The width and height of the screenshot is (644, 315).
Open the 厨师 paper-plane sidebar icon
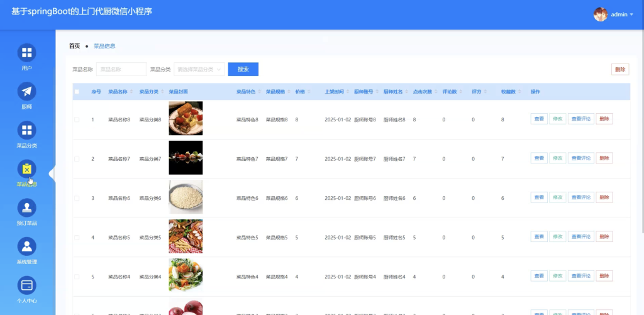tap(26, 92)
